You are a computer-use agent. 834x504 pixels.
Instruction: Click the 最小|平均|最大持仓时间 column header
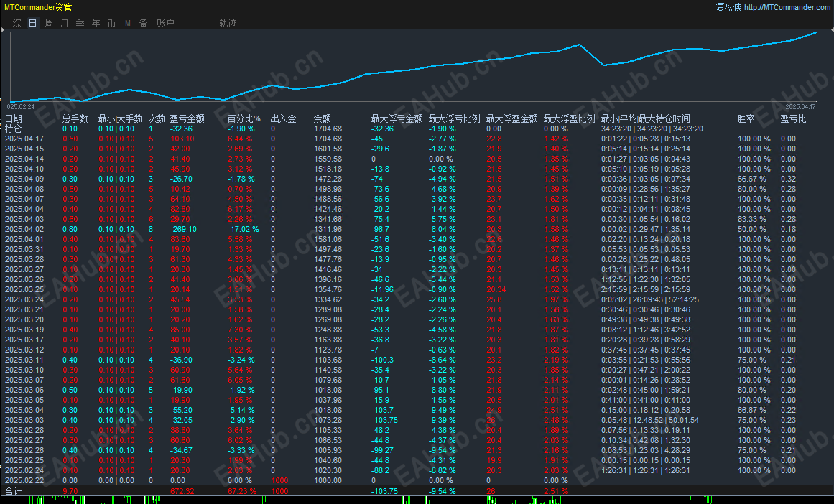[646, 118]
